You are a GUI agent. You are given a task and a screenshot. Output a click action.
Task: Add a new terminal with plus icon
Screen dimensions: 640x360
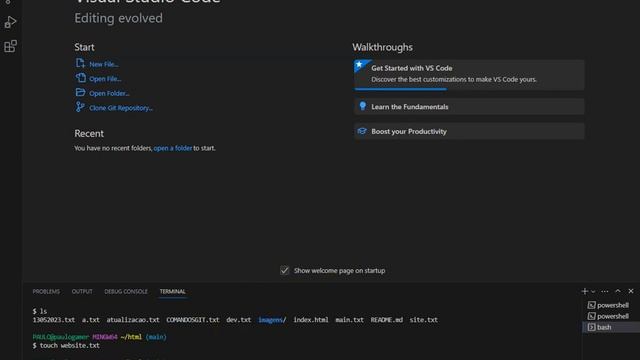tap(584, 291)
